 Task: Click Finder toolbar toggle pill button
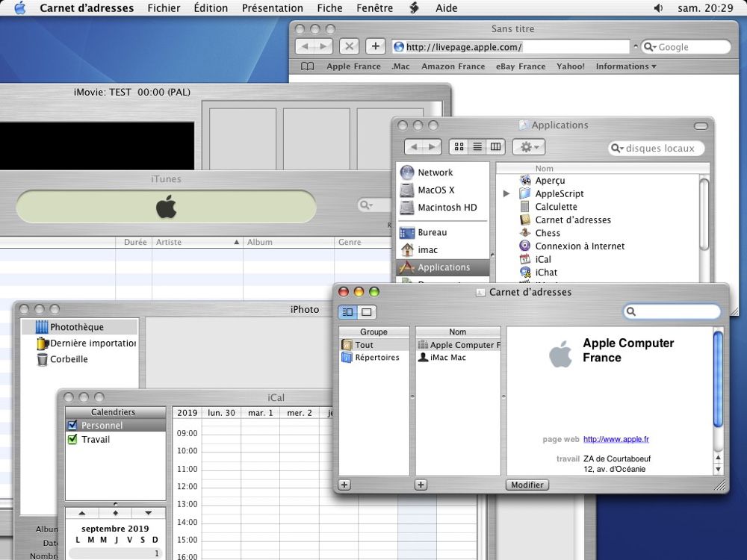coord(701,125)
